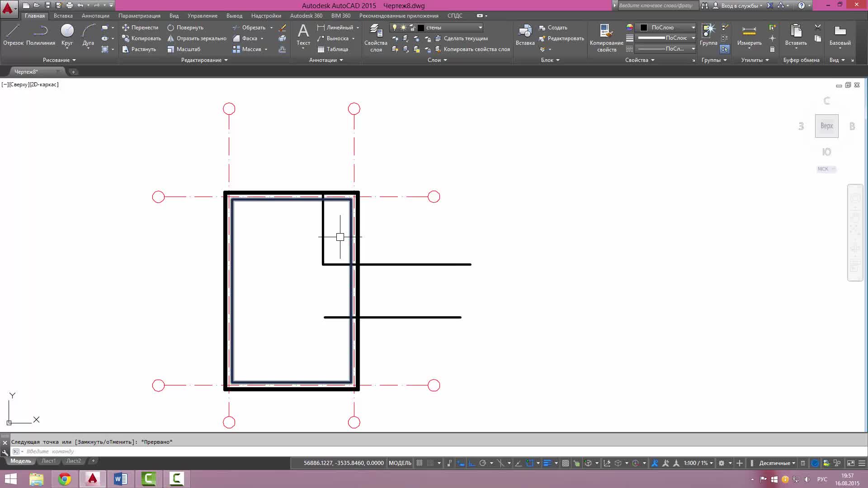Expand the Рисование panel
868x488 pixels.
point(59,60)
